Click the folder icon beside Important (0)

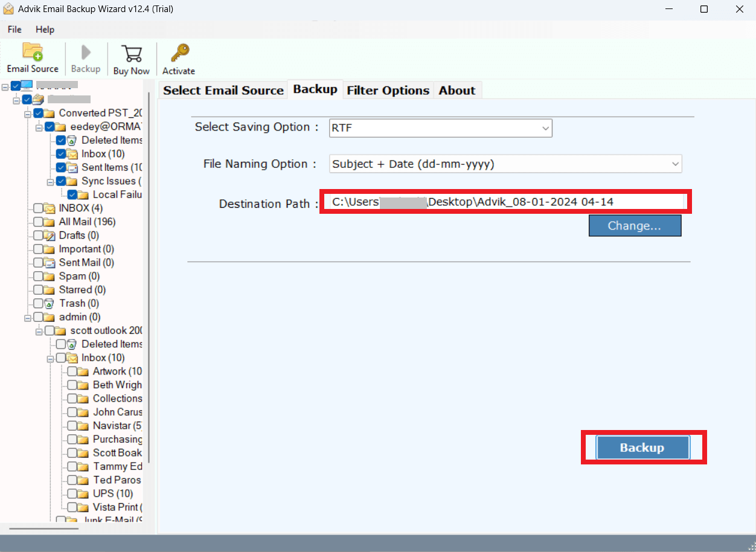50,249
